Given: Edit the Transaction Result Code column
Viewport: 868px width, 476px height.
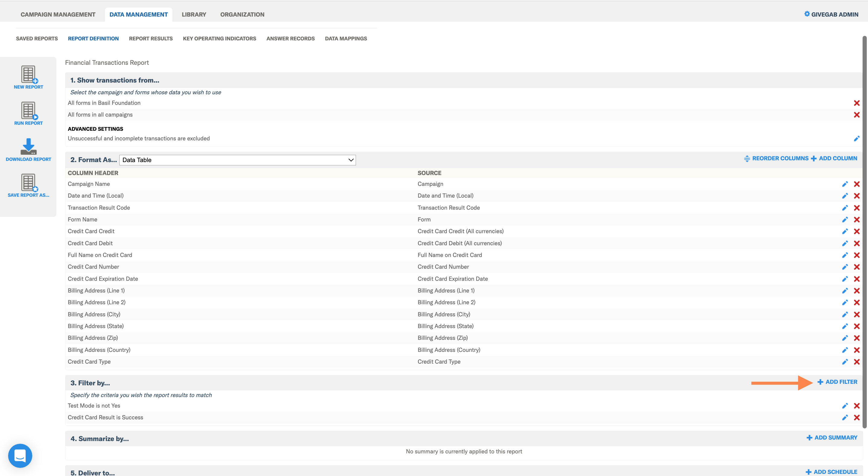Looking at the screenshot, I should (845, 208).
